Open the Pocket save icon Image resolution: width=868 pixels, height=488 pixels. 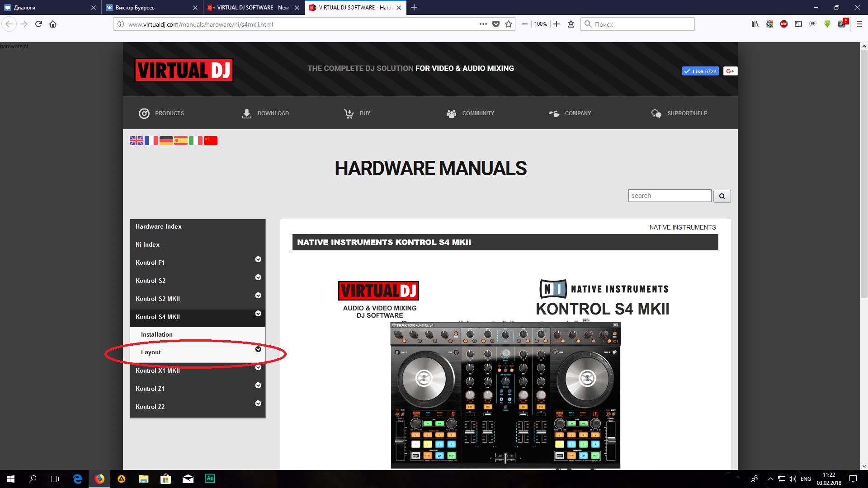click(496, 24)
